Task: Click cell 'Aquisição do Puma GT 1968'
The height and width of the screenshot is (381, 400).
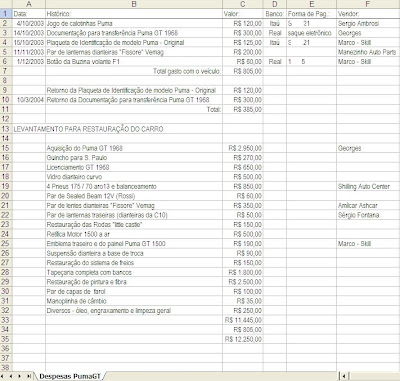Action: pos(134,148)
